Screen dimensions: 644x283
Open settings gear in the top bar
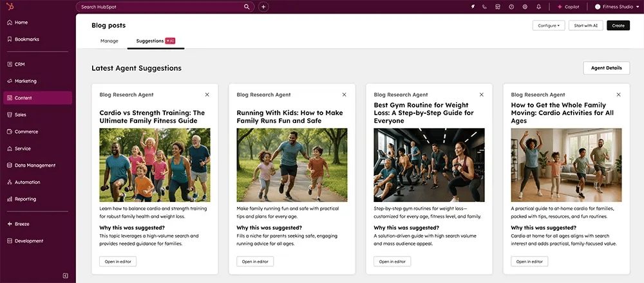(525, 6)
